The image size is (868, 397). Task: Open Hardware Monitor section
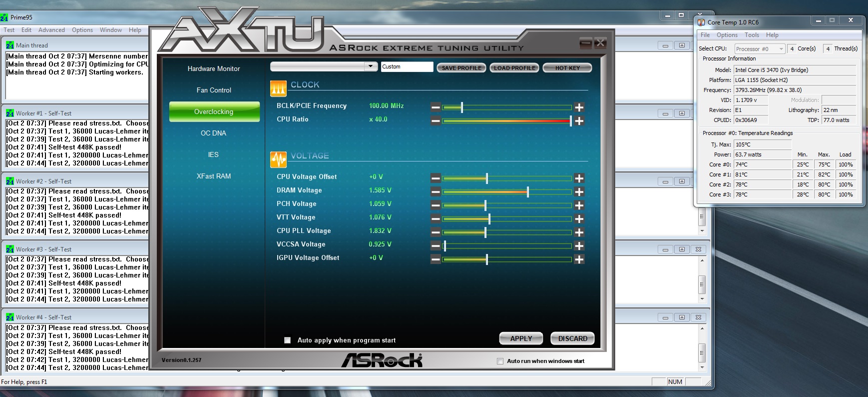click(x=214, y=68)
